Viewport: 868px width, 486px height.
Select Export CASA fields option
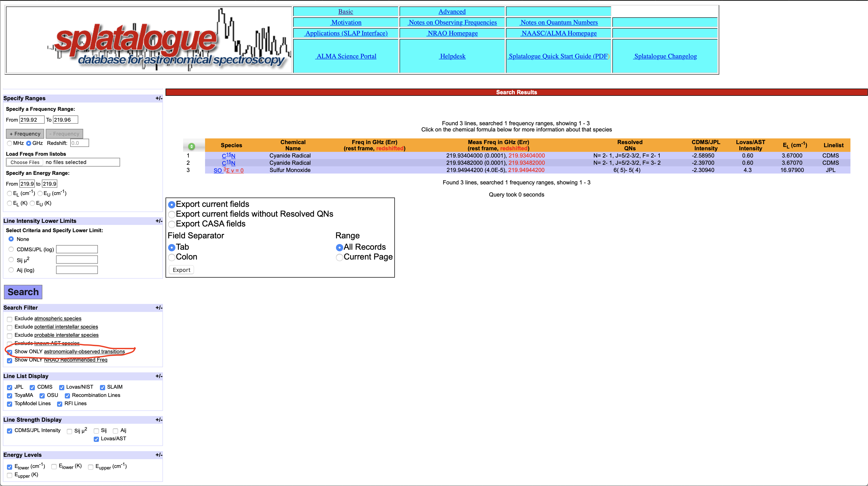coord(171,224)
